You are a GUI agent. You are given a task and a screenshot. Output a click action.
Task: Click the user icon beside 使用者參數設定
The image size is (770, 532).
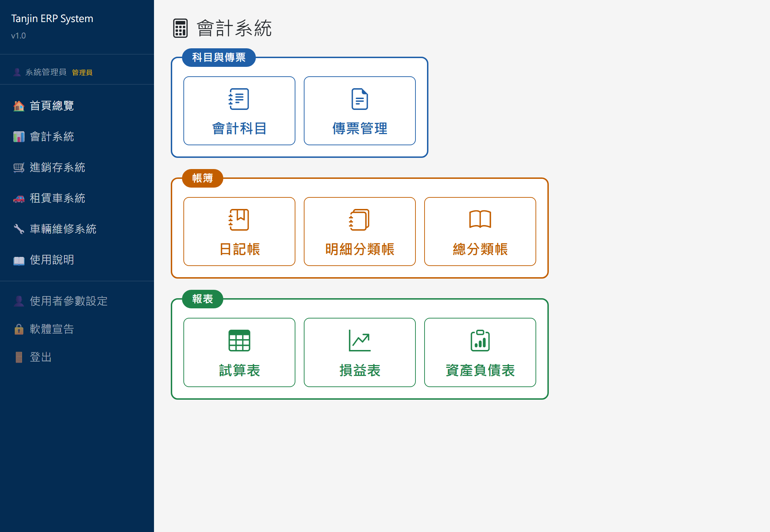(x=19, y=301)
